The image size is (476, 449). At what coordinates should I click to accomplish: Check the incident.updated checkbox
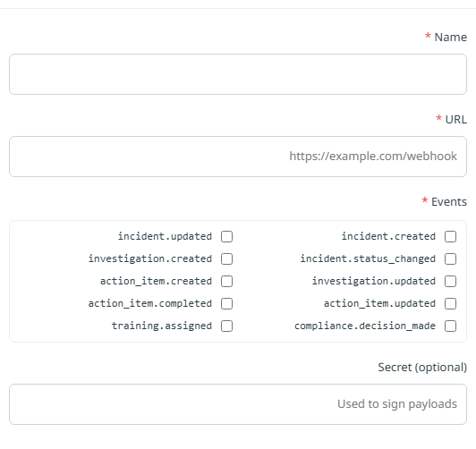click(x=226, y=237)
